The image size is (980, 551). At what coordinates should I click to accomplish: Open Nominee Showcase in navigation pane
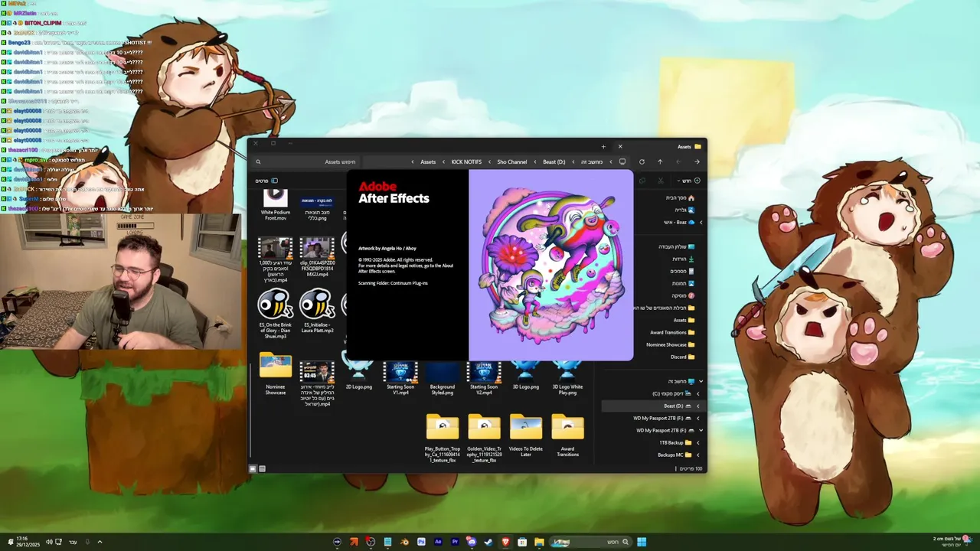[671, 344]
